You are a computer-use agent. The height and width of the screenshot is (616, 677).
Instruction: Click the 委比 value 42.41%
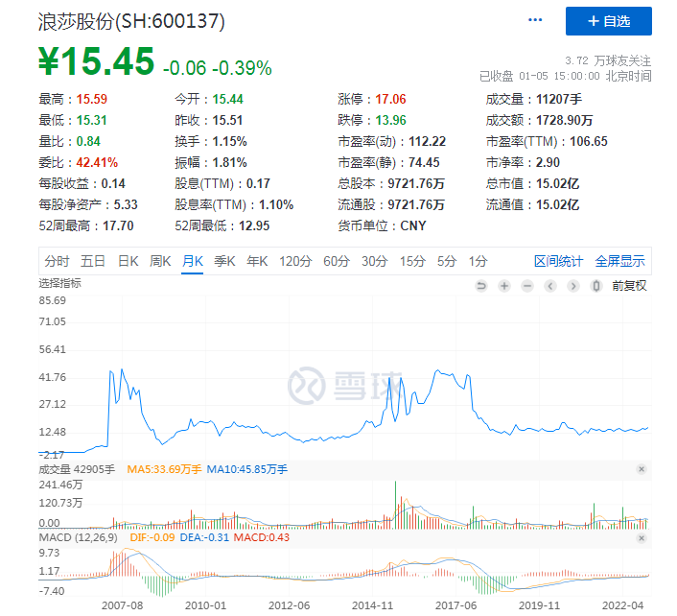(97, 163)
